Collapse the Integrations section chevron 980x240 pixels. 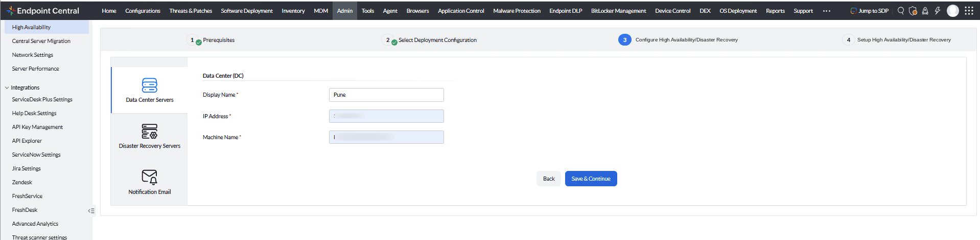(7, 88)
